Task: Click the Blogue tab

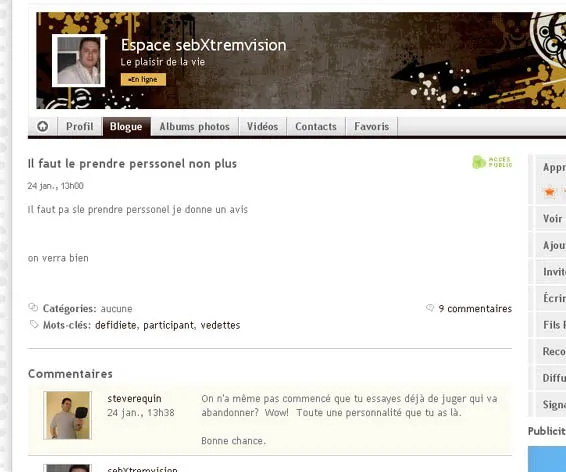Action: click(x=126, y=126)
